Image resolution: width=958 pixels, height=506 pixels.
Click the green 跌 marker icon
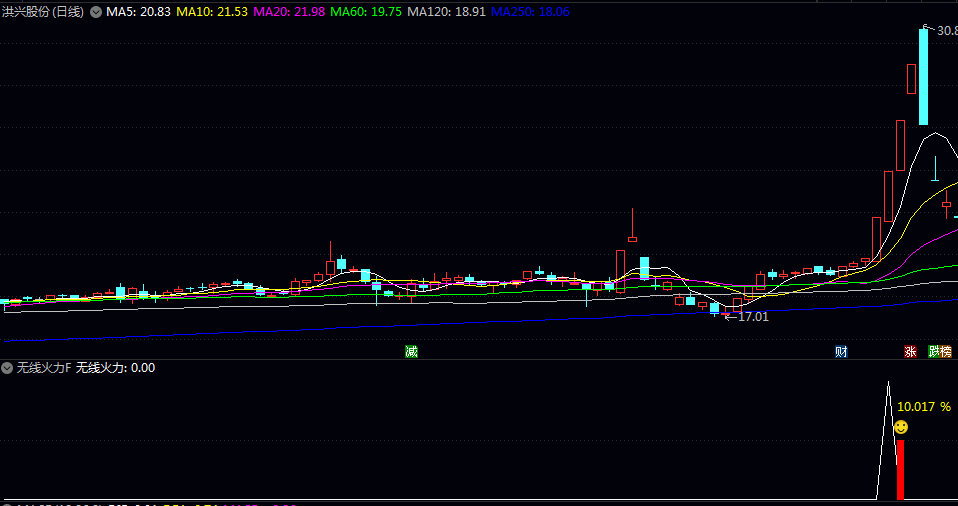pos(934,352)
